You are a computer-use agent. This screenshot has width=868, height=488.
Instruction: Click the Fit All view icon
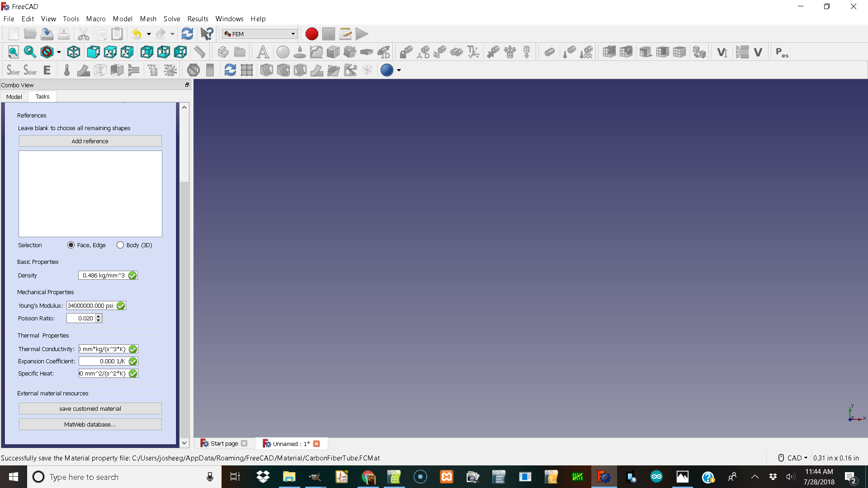click(x=13, y=52)
